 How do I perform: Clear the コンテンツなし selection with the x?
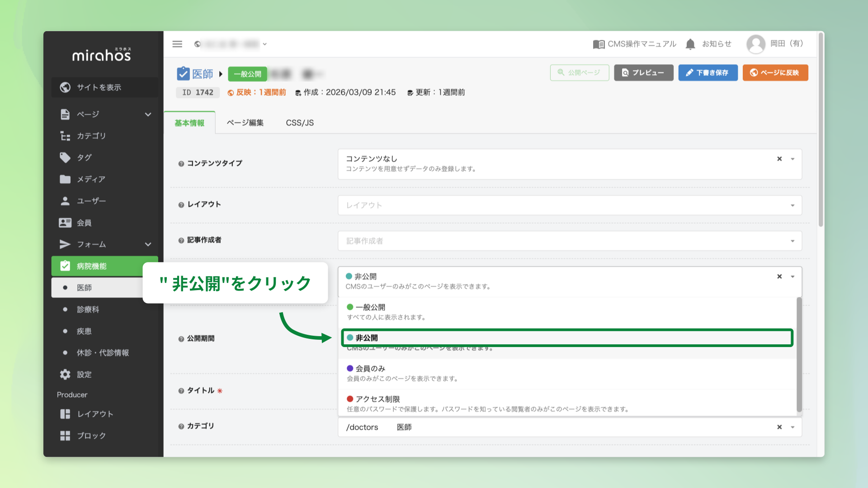tap(779, 159)
